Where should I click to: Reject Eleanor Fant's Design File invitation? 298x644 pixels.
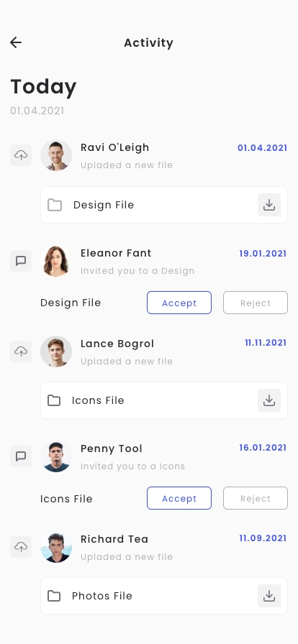point(256,303)
